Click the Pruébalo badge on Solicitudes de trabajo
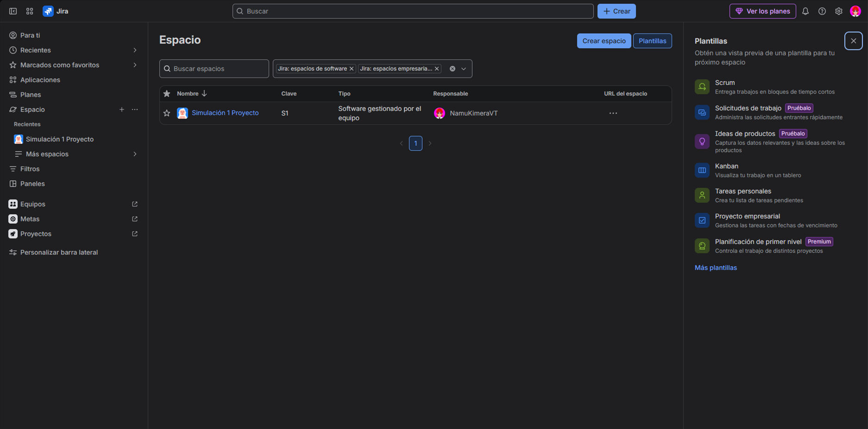The width and height of the screenshot is (868, 429). [x=799, y=108]
